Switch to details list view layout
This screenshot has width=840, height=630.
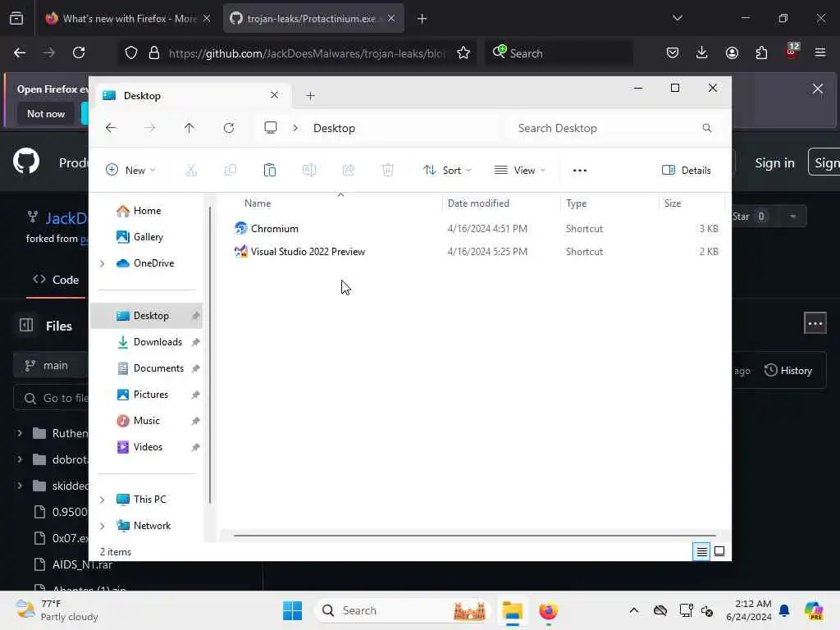point(701,551)
